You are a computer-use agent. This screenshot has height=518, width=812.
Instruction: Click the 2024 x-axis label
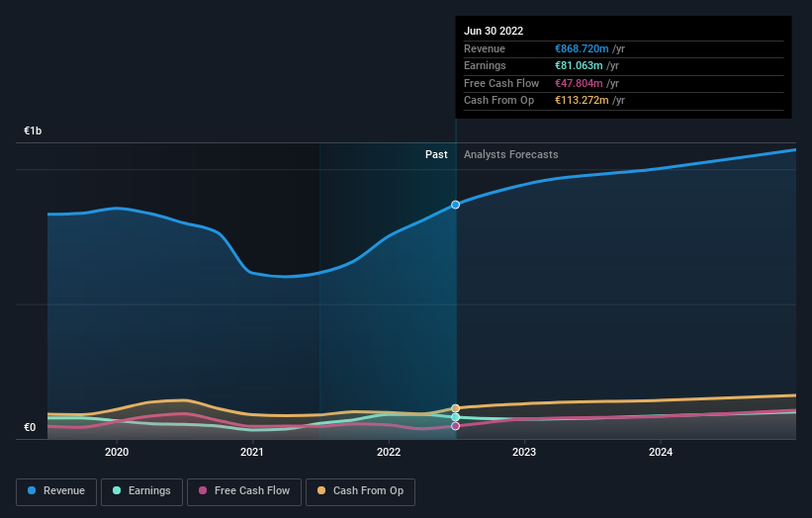point(661,452)
